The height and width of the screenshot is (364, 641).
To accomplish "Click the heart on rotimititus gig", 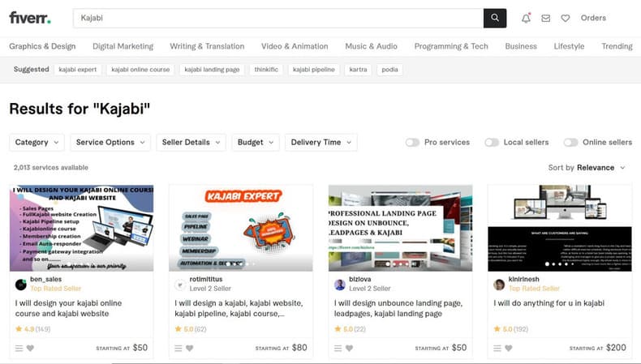I will (x=189, y=348).
